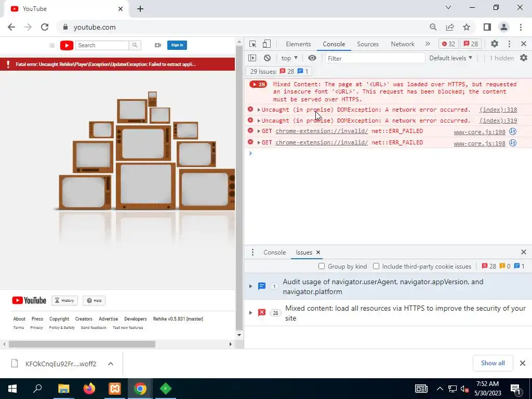Image resolution: width=532 pixels, height=399 pixels.
Task: Click Show all downloads button
Action: 493,363
